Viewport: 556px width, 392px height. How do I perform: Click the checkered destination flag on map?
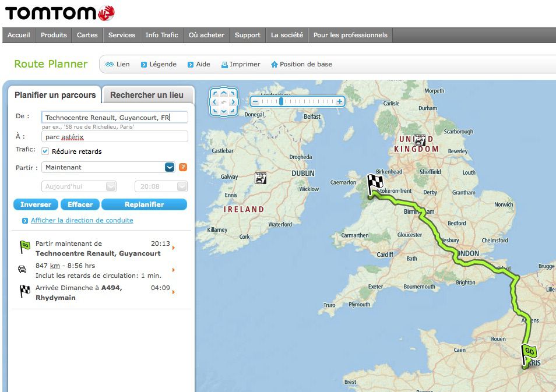point(375,184)
